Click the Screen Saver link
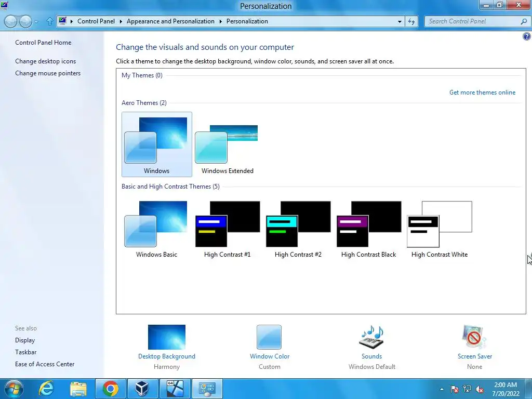532x399 pixels. pyautogui.click(x=475, y=356)
